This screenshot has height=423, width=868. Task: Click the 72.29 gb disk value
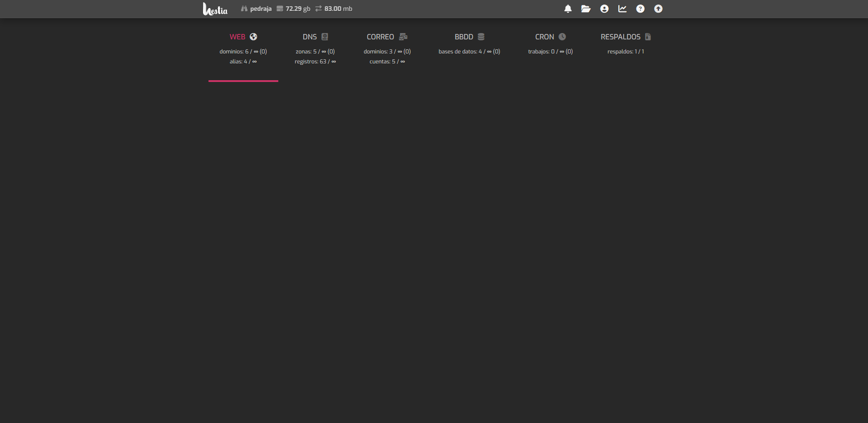[x=298, y=9]
